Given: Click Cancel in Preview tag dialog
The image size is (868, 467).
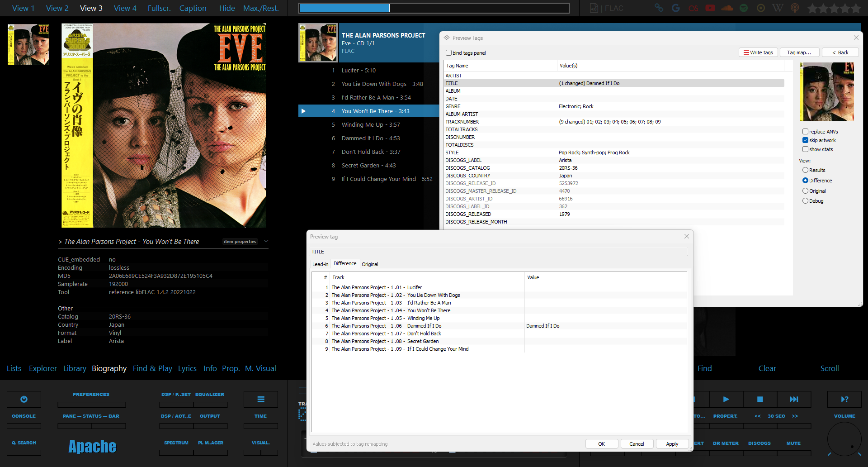Looking at the screenshot, I should (637, 444).
